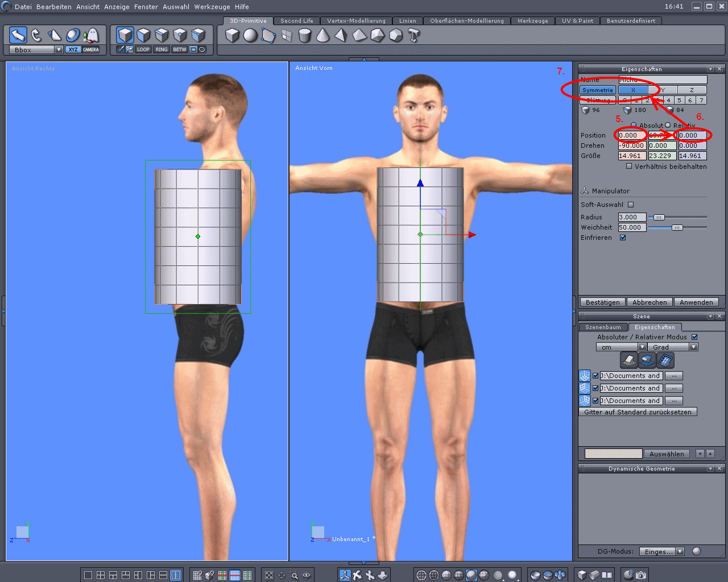Image resolution: width=728 pixels, height=582 pixels.
Task: Click the Radius value field
Action: click(x=632, y=217)
